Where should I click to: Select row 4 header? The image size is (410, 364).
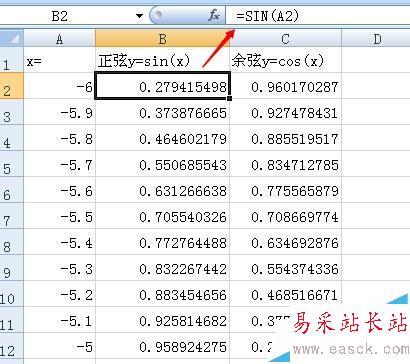[x=12, y=138]
